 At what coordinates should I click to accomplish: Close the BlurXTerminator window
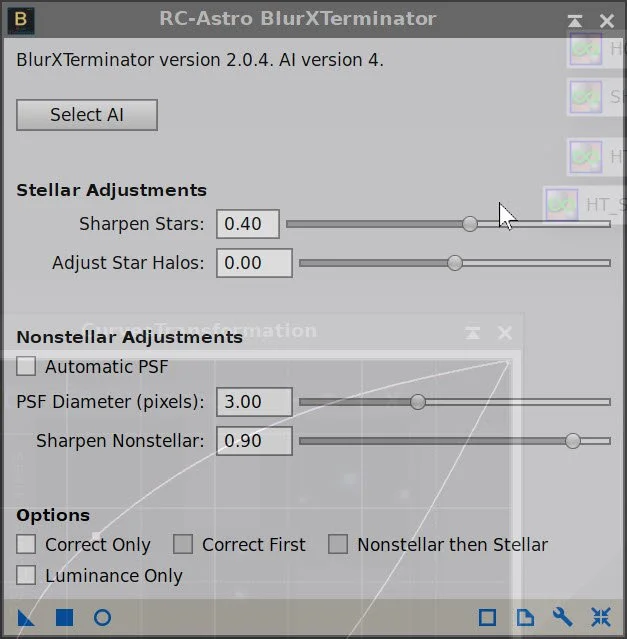[607, 20]
